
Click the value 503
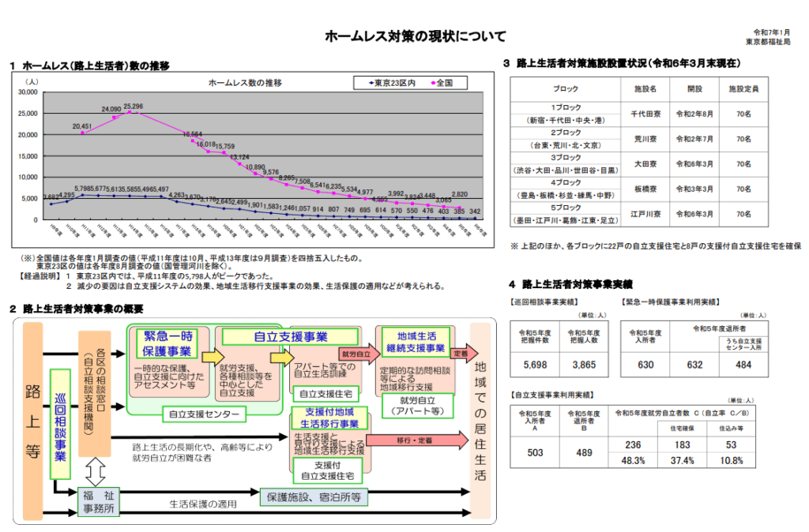click(535, 452)
